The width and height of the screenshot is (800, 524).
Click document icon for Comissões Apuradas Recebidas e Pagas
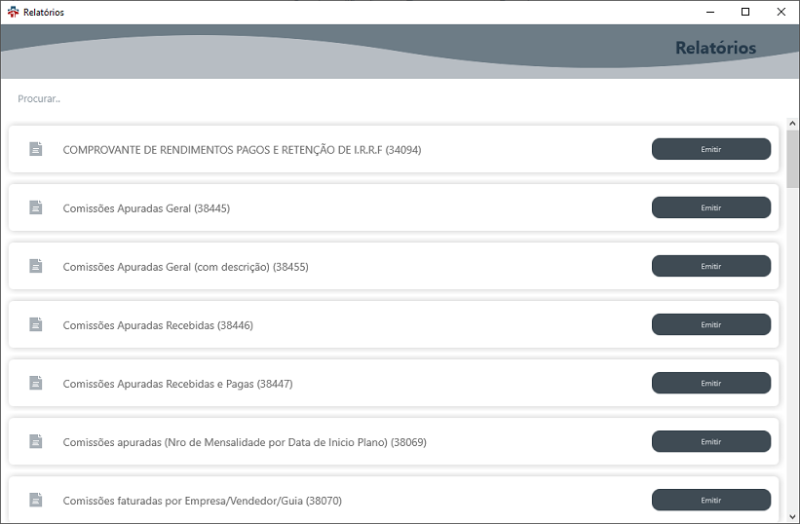36,383
